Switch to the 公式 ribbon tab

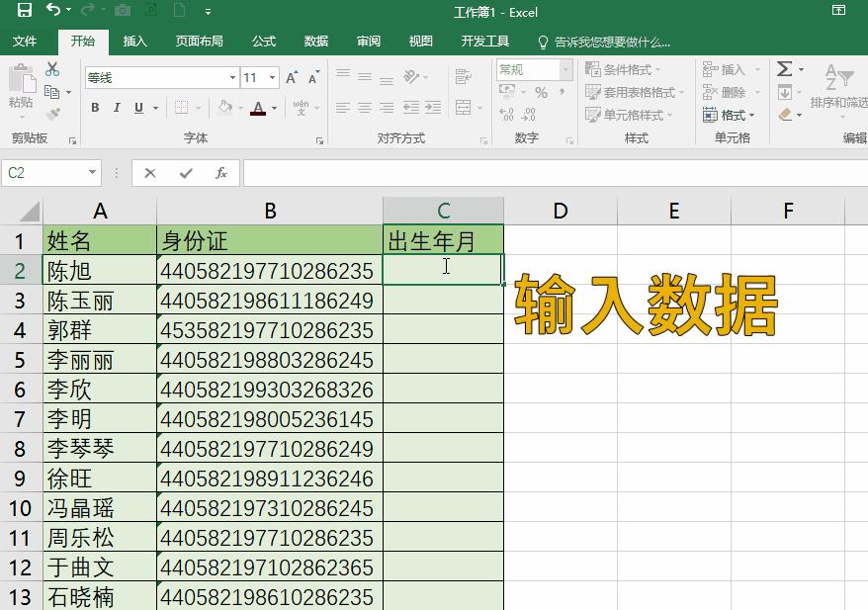tap(263, 42)
